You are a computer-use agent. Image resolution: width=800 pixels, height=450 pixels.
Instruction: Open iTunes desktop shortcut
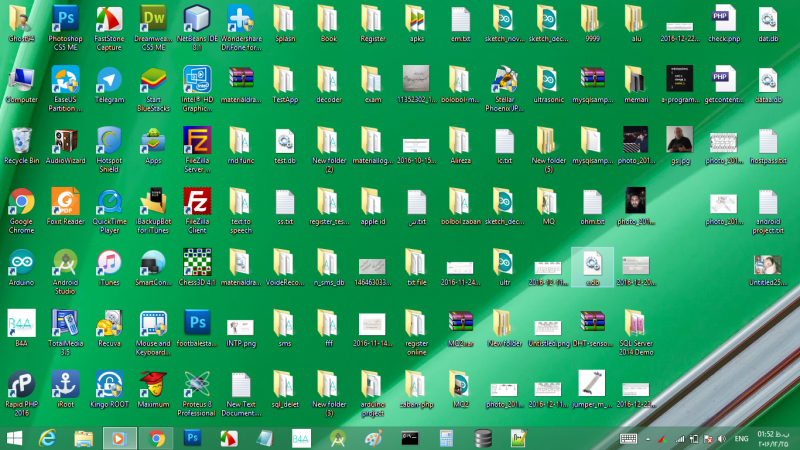[109, 268]
